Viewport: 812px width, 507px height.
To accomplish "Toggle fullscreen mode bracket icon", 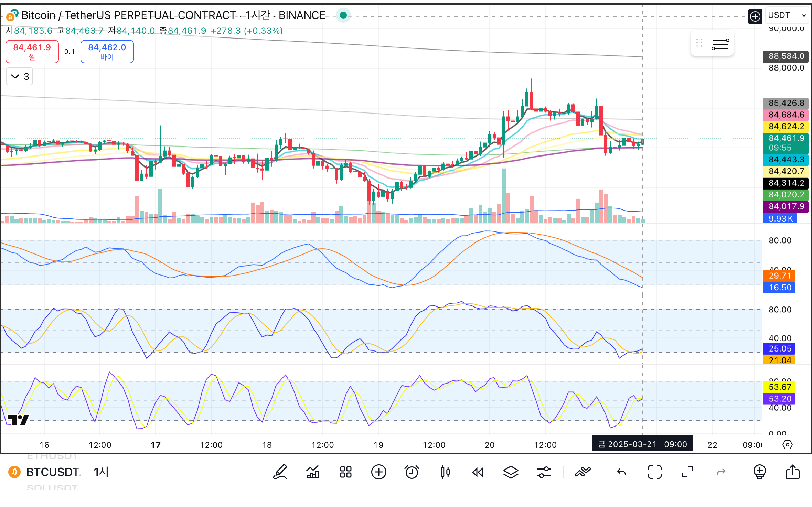I will pos(654,472).
